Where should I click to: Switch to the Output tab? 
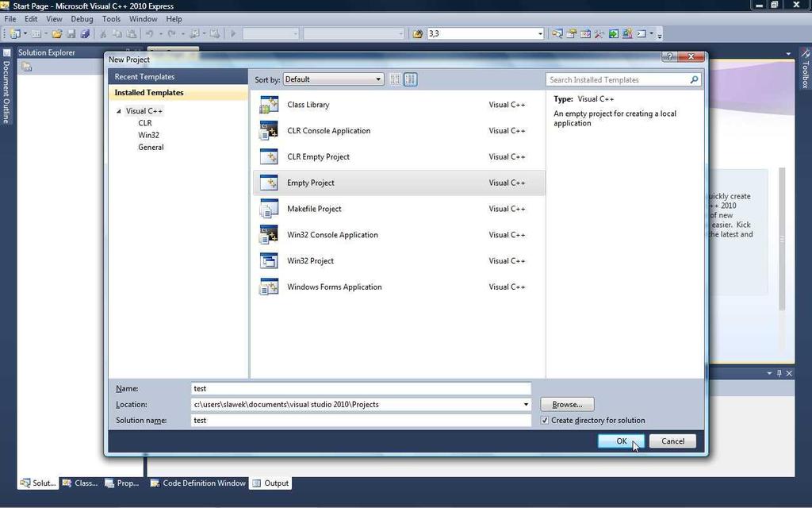(x=270, y=483)
